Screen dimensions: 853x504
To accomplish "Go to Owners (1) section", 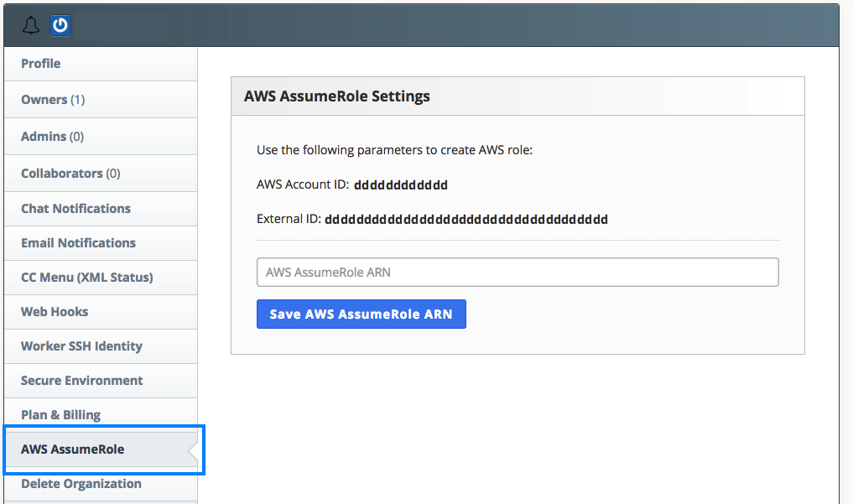I will coord(101,100).
